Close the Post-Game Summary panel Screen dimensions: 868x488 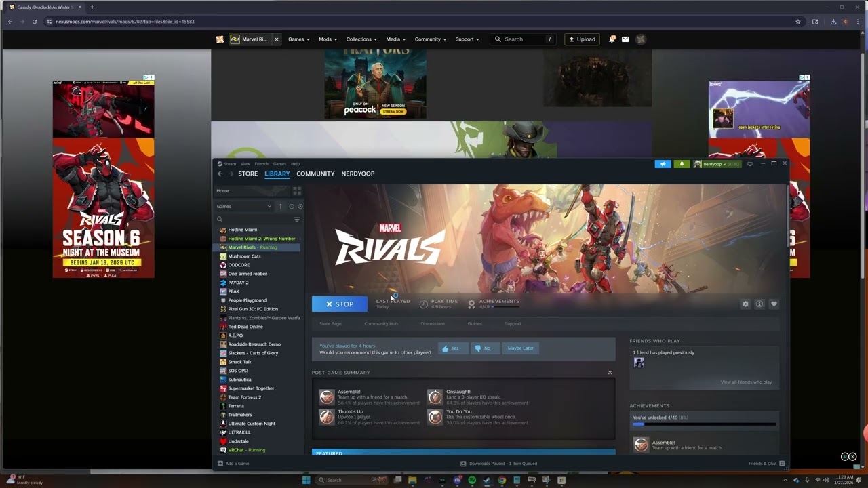coord(610,373)
